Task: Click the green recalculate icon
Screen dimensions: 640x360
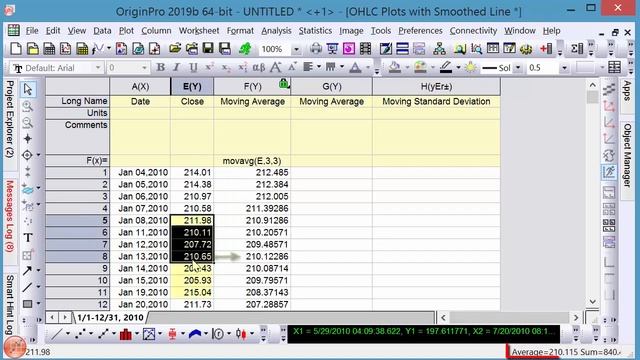Action: 245,49
